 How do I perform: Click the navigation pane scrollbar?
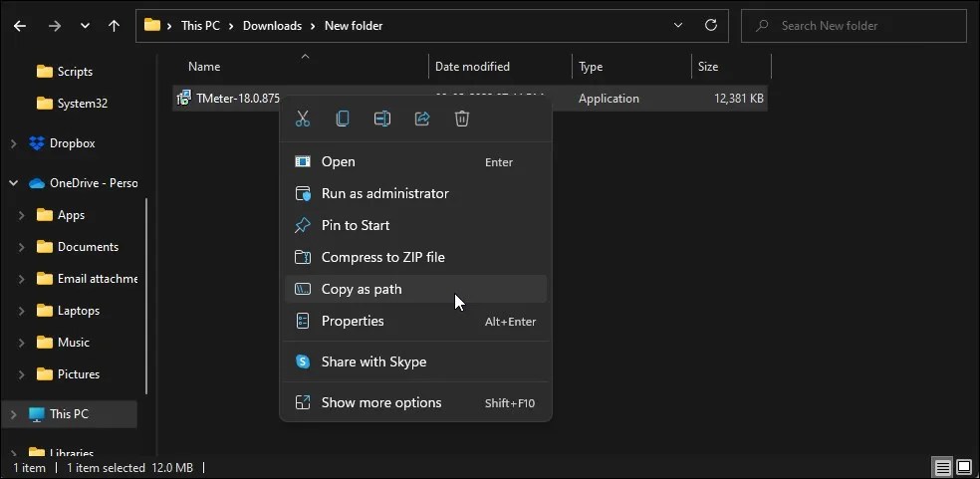coord(146,297)
